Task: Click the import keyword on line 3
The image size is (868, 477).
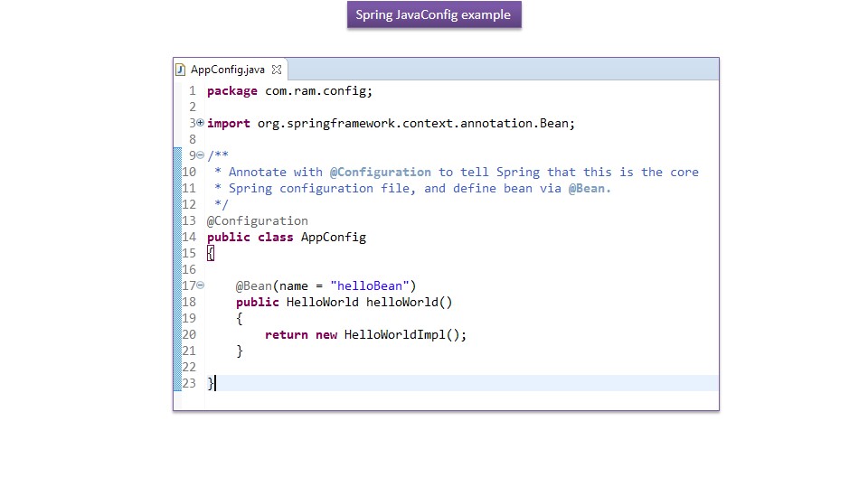Action: point(229,124)
